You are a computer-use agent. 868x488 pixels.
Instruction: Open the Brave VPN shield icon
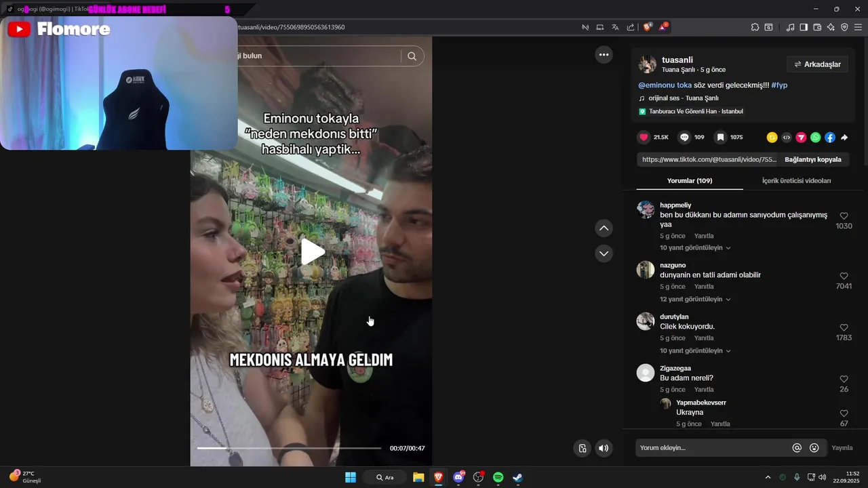pyautogui.click(x=844, y=27)
